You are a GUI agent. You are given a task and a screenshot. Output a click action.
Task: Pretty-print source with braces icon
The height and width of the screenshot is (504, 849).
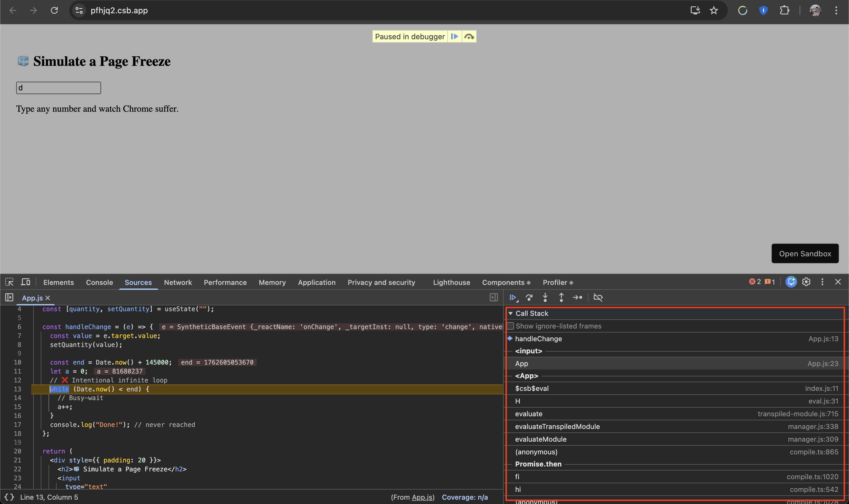point(9,497)
